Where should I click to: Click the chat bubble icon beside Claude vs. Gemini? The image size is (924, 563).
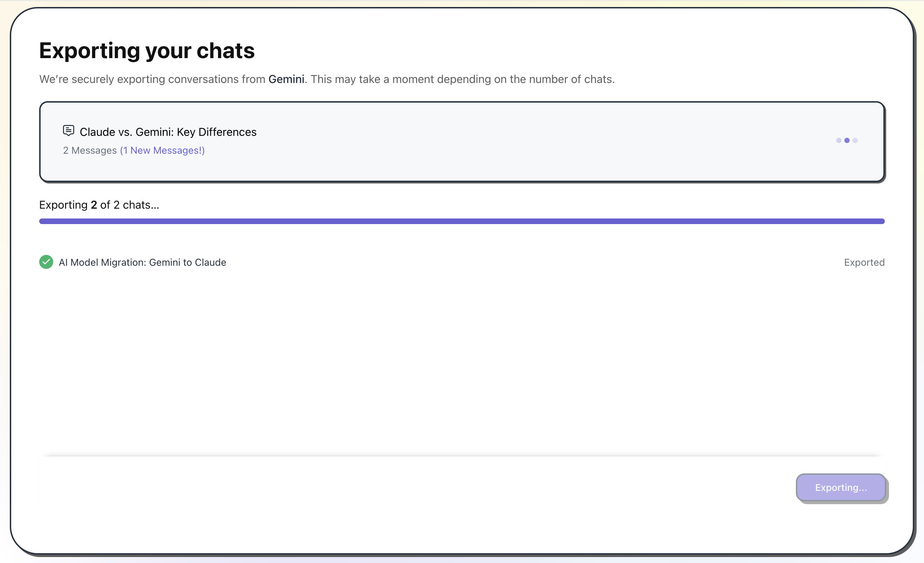(x=68, y=131)
